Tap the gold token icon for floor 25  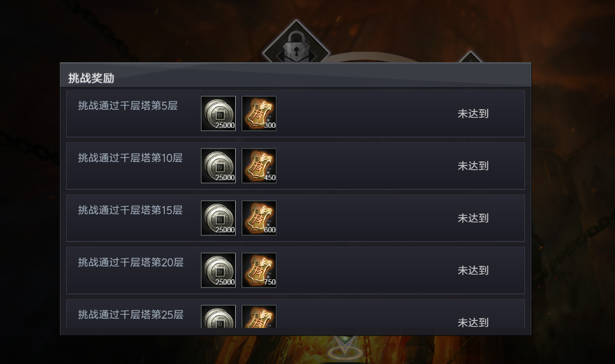259,316
